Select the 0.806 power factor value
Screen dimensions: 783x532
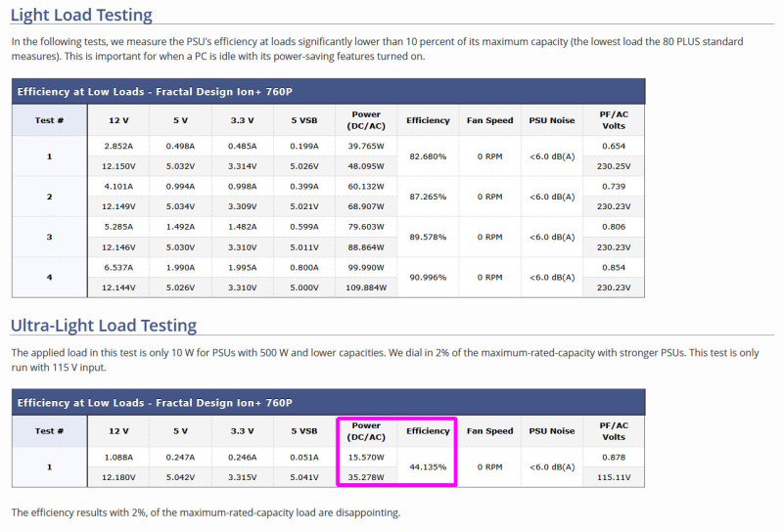[614, 227]
